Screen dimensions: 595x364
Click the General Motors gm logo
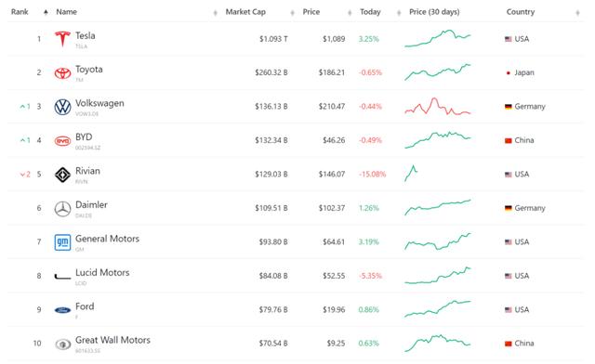[x=62, y=242]
